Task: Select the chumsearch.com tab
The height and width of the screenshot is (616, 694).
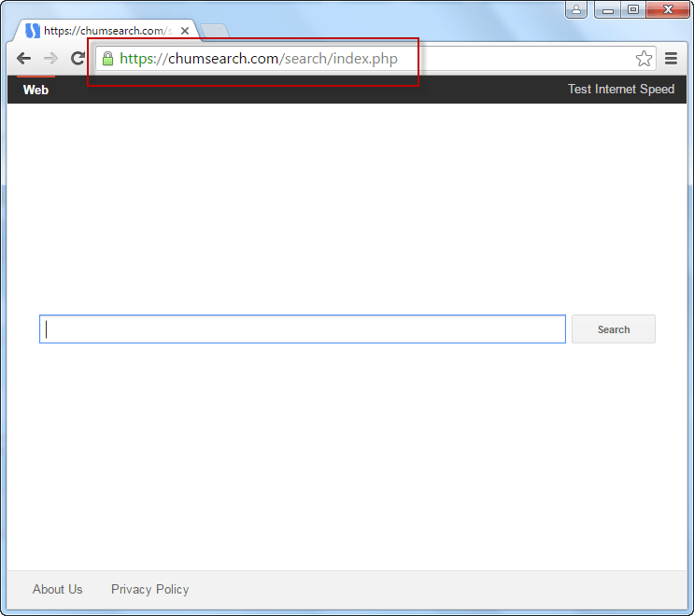Action: [x=106, y=31]
